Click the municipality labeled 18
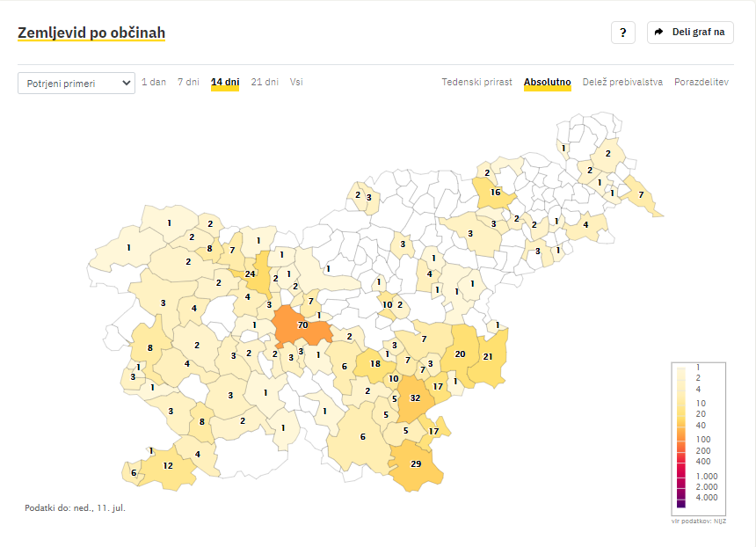Screen dimensions: 756x547 375,364
